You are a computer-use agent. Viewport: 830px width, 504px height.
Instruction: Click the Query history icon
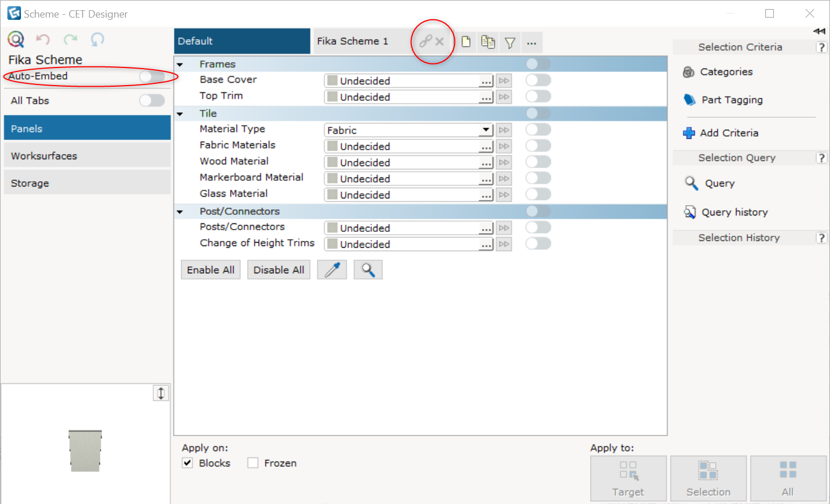coord(690,212)
